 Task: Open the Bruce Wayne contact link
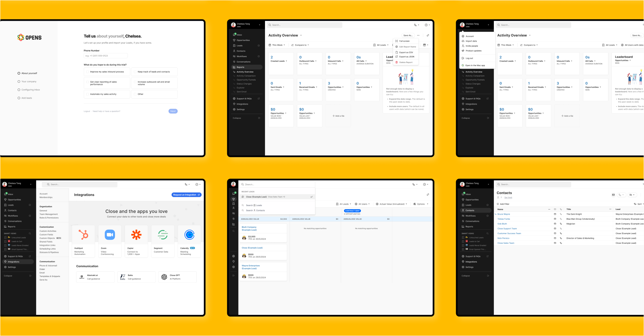coord(503,214)
